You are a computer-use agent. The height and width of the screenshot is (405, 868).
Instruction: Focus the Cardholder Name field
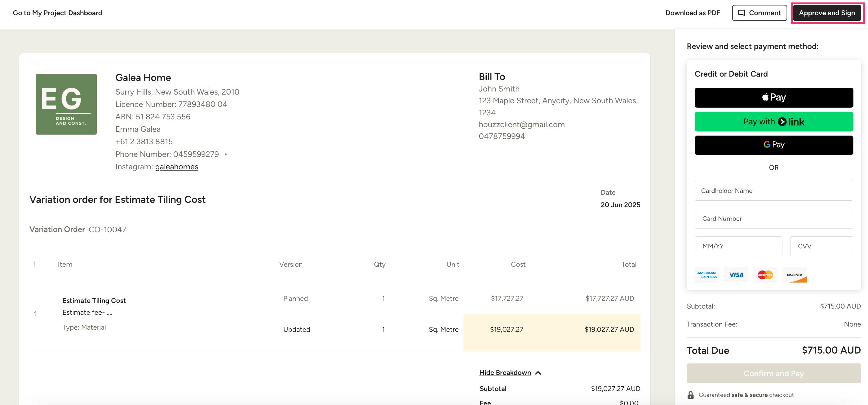click(774, 191)
